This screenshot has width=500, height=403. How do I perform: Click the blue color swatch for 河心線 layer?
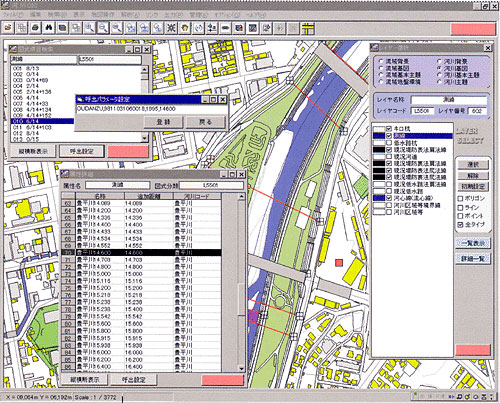point(379,198)
